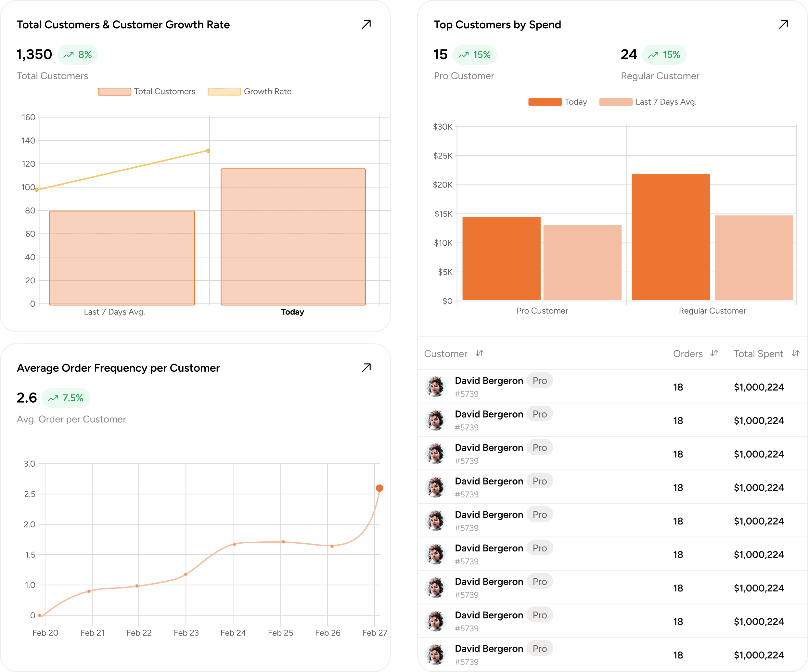Open Top Customers by Spend expand arrow
Image resolution: width=808 pixels, height=672 pixels.
click(783, 25)
